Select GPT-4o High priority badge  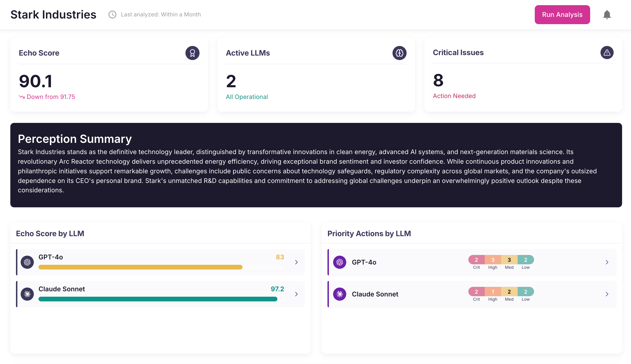tap(492, 260)
